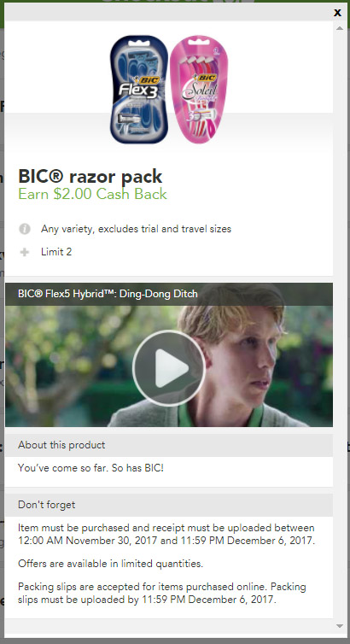Click the info icon beside variety details
350x644 pixels.
click(25, 229)
